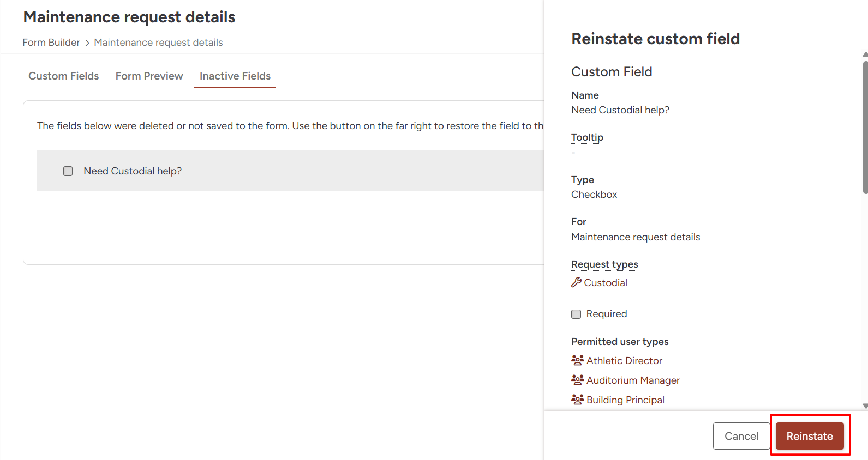
Task: Toggle the Required checkbox
Action: 576,314
